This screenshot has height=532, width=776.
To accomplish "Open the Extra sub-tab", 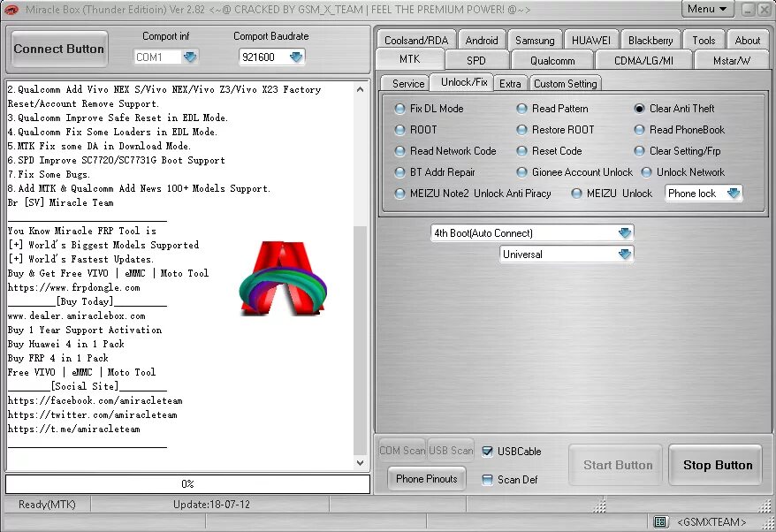I will click(x=510, y=84).
